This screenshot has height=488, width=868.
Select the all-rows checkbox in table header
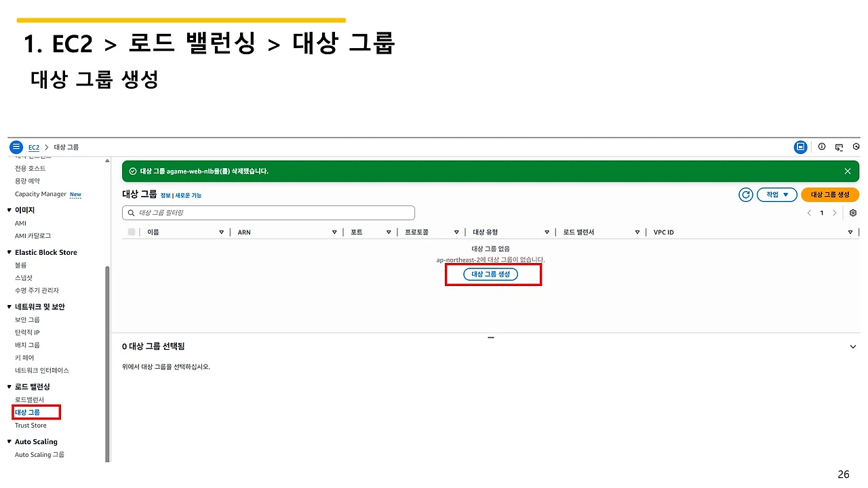point(131,231)
